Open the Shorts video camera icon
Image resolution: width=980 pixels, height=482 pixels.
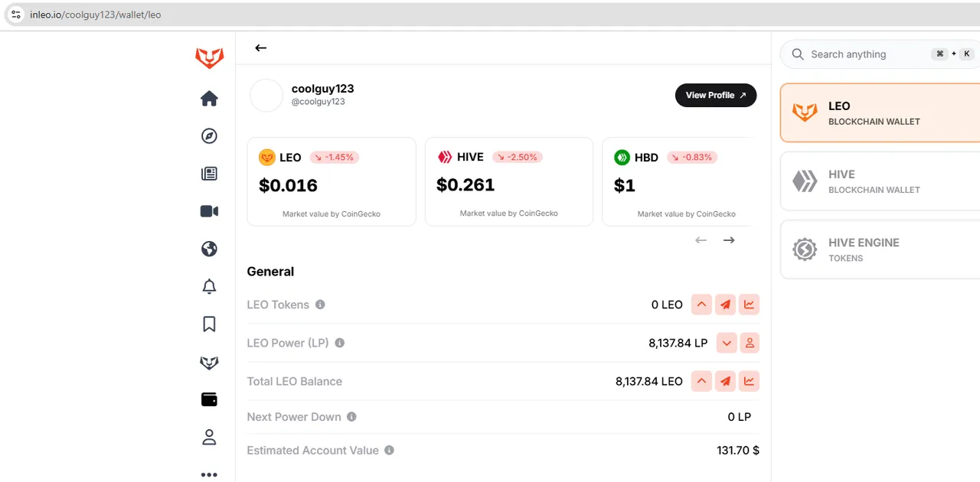pos(209,211)
